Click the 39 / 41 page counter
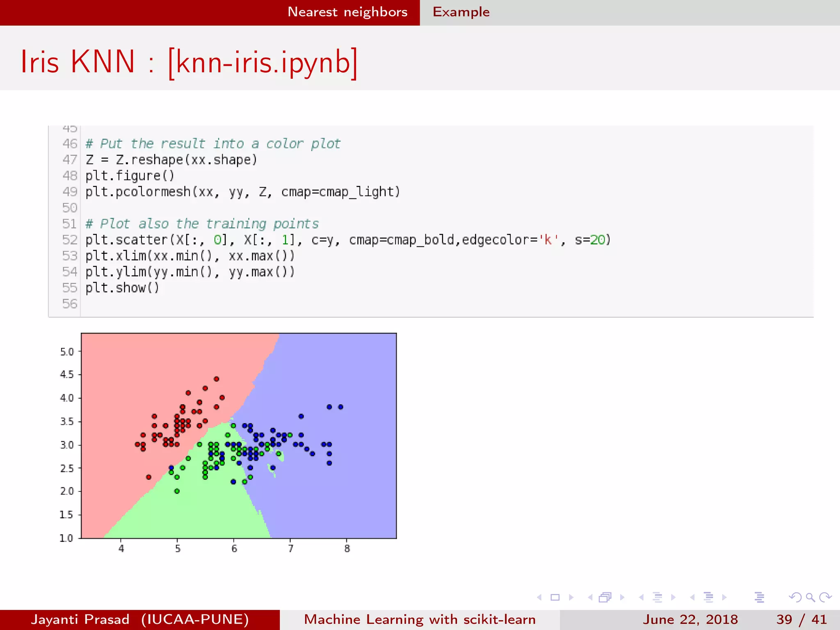Screen dimensions: 840x630 801,619
